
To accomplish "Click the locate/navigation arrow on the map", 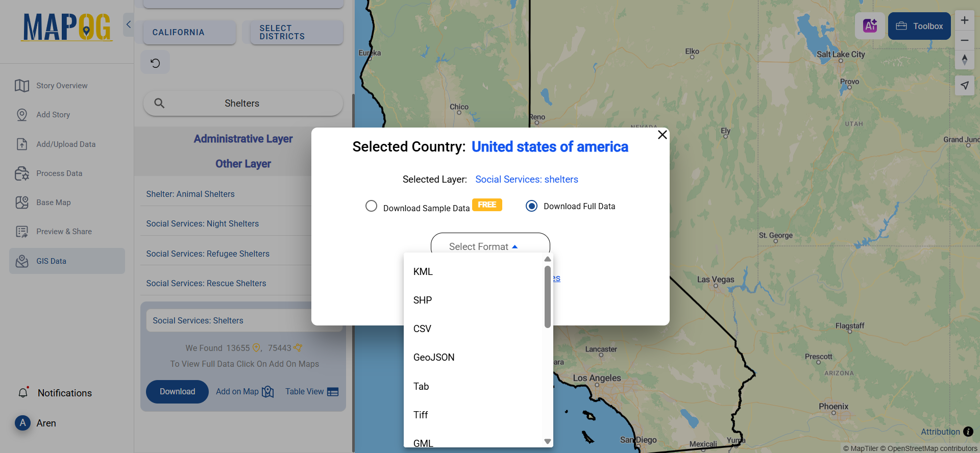I will (x=964, y=85).
